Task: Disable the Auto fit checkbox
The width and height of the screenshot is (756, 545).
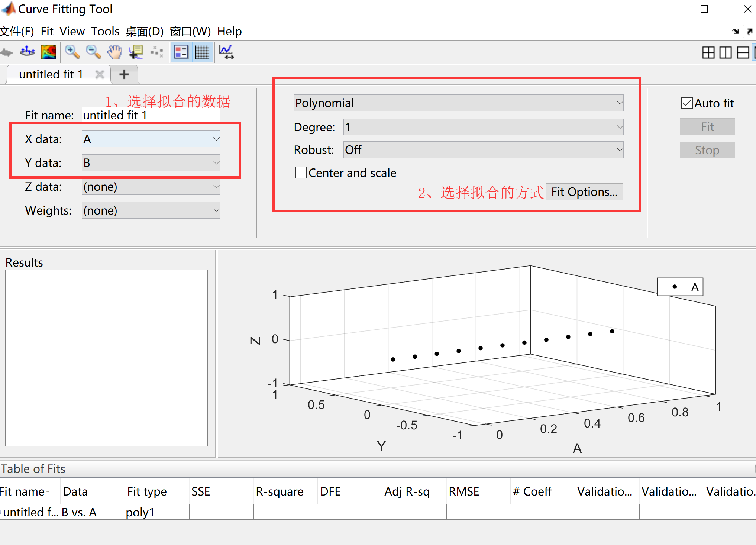Action: 686,103
